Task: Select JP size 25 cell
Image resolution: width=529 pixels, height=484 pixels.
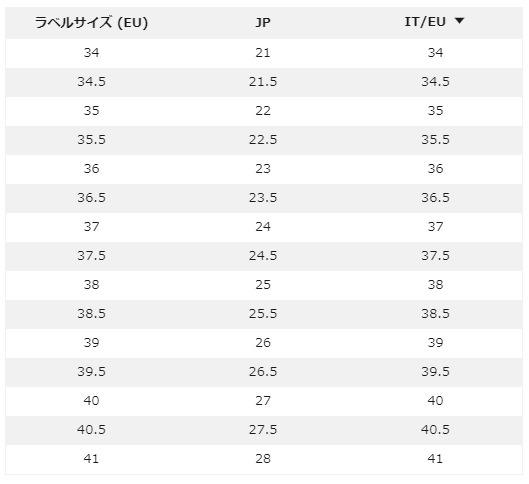Action: 263,285
